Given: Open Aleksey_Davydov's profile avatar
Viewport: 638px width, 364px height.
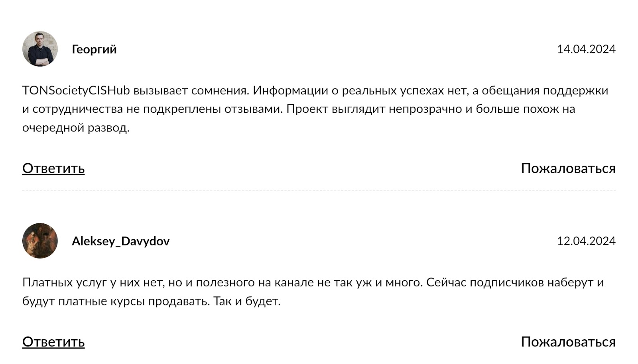Looking at the screenshot, I should coord(40,241).
